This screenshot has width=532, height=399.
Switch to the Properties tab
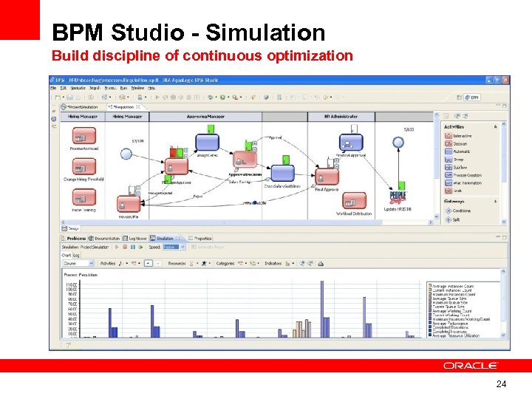coord(200,238)
